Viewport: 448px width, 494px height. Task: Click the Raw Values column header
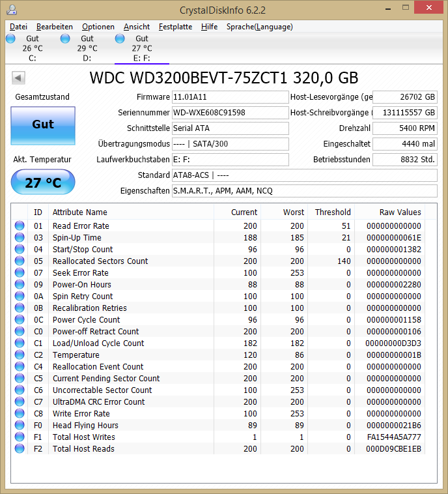[x=390, y=212]
